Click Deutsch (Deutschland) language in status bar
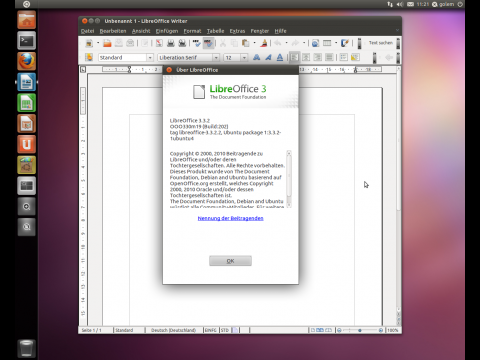 point(173,330)
